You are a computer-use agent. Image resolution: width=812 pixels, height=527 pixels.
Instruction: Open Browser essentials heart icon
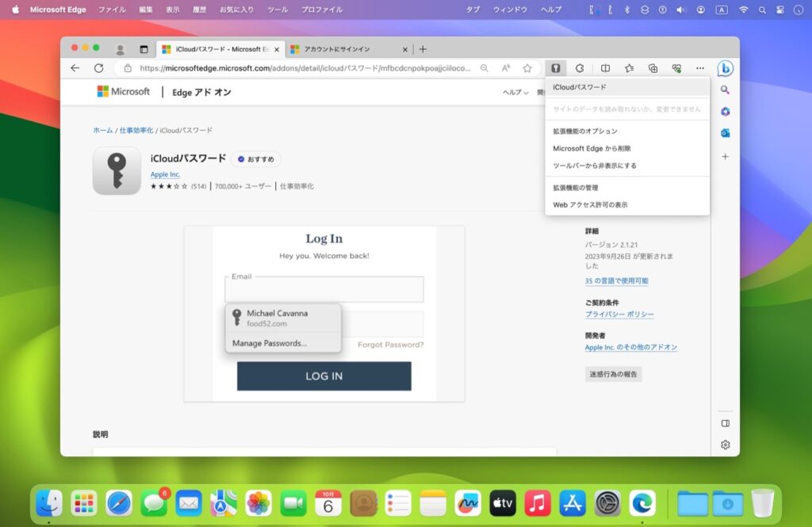(676, 68)
